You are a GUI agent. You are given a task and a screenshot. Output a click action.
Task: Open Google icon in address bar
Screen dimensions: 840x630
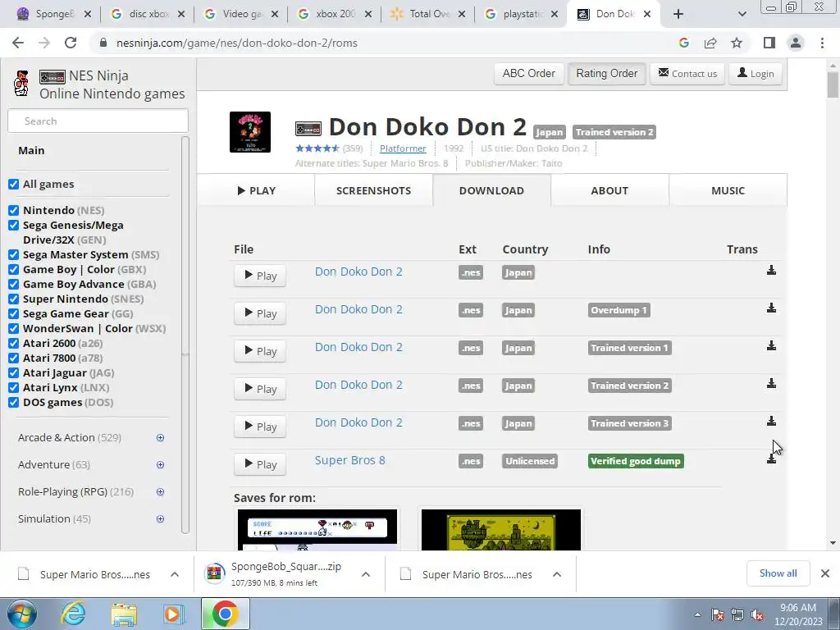coord(683,43)
